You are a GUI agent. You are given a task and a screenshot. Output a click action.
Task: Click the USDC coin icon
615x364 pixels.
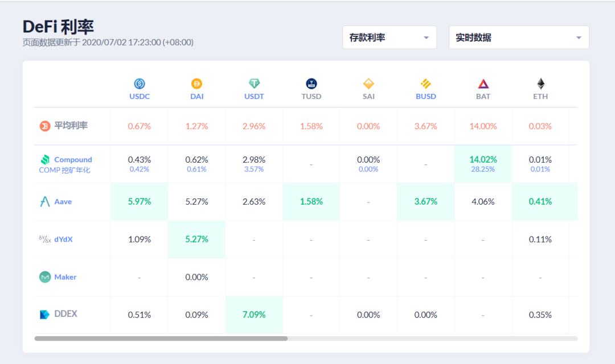pyautogui.click(x=140, y=84)
